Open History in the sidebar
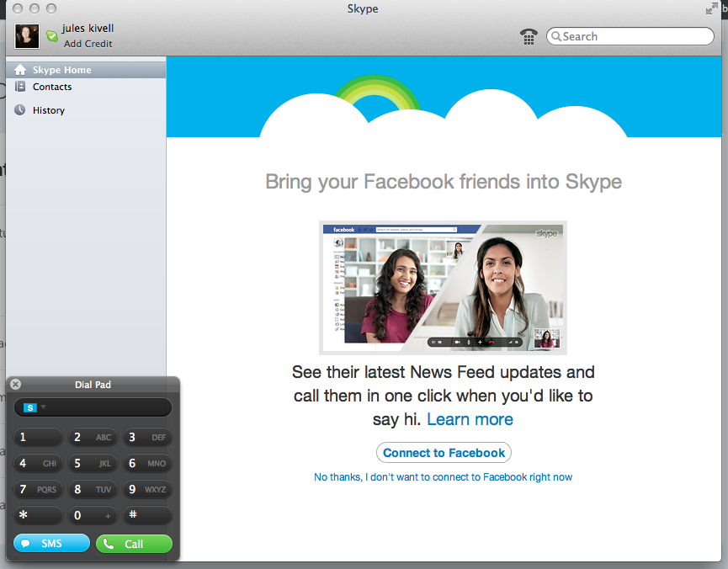728x569 pixels. [86, 110]
